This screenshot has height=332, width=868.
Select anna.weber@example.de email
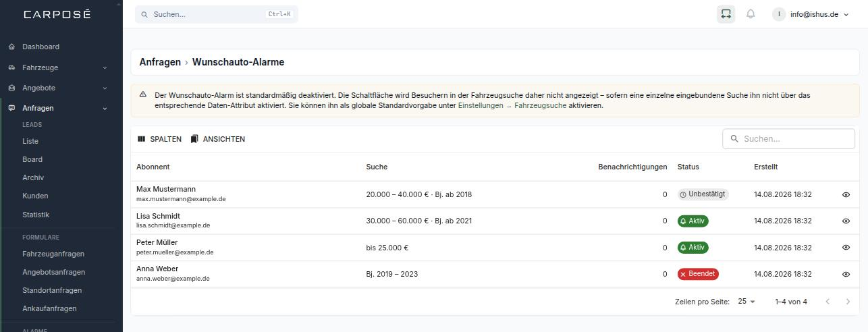(173, 279)
